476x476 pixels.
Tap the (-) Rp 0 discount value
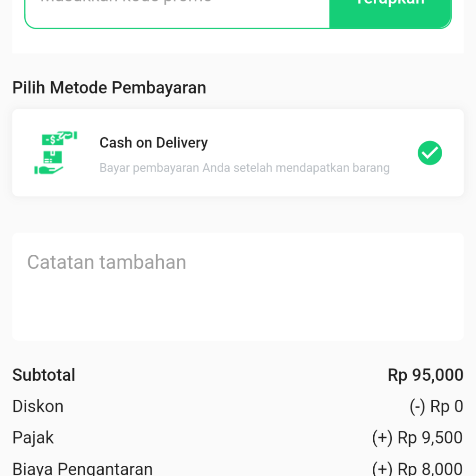pos(436,406)
